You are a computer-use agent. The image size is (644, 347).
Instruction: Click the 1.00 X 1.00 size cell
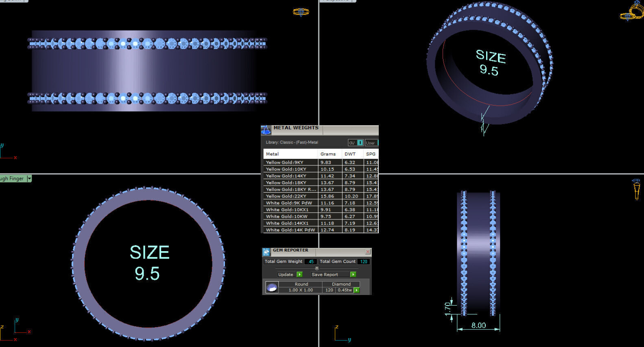[301, 290]
